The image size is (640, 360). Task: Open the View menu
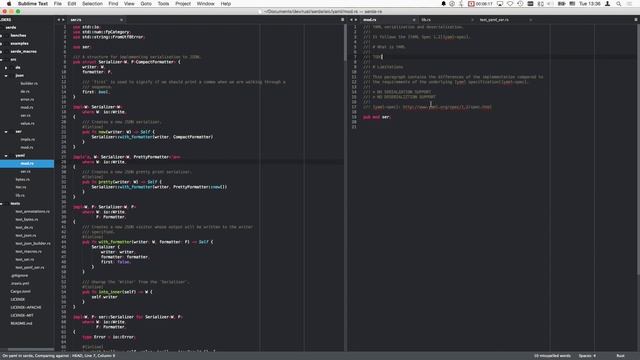tap(129, 4)
